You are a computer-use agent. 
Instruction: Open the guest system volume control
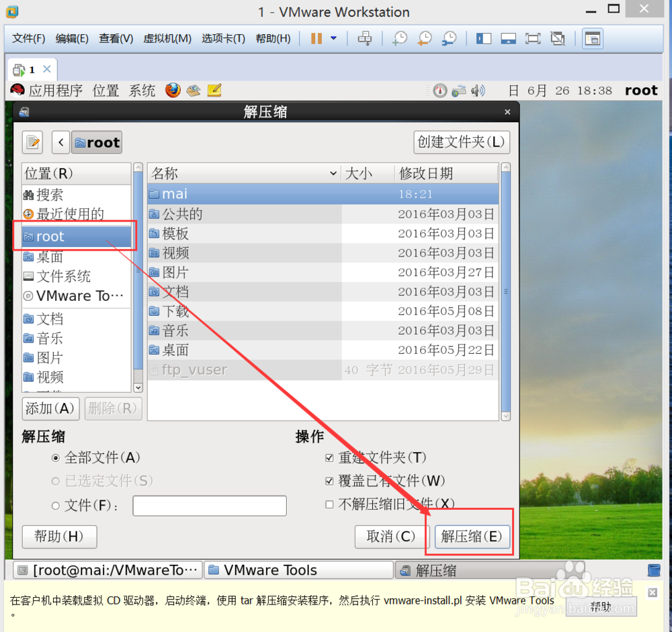478,90
